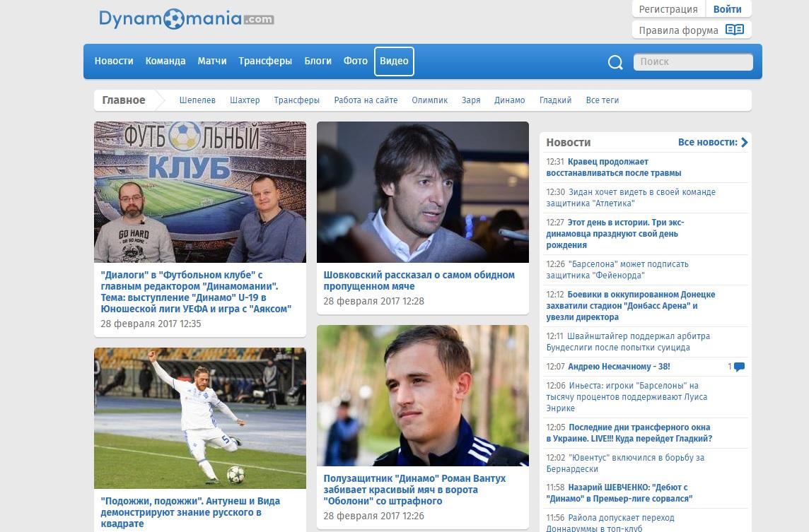Image resolution: width=809 pixels, height=532 pixels.
Task: Click the comment bubble next to Несмачному news
Action: click(x=739, y=367)
